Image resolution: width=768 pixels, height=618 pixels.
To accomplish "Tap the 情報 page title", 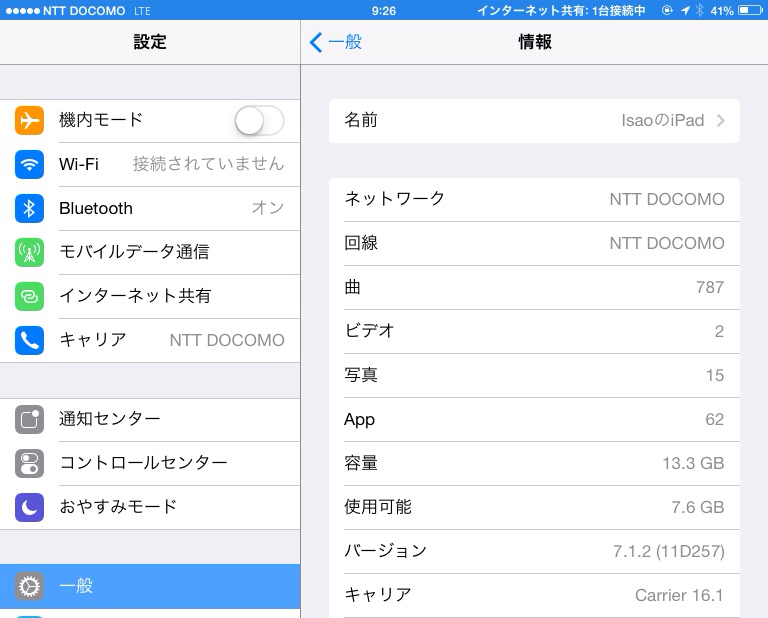I will pyautogui.click(x=535, y=42).
